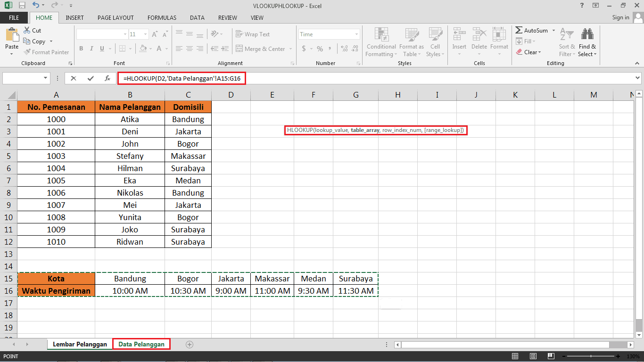
Task: Open Excel Help question mark
Action: click(582, 6)
